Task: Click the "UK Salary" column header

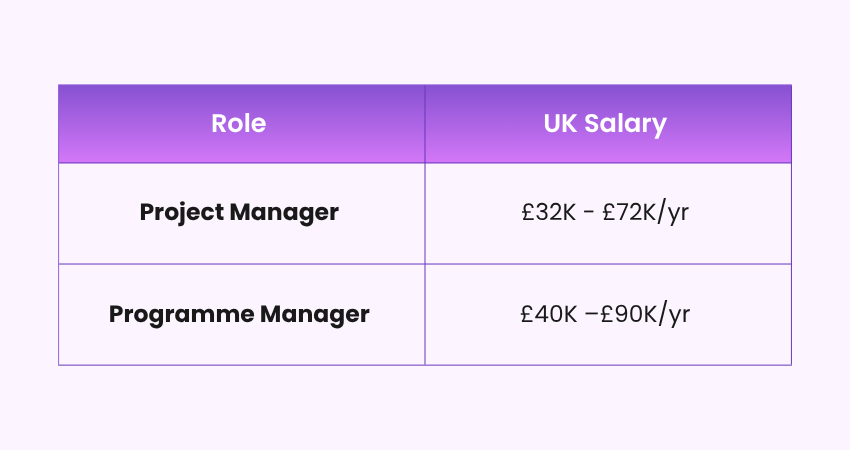Action: tap(605, 124)
